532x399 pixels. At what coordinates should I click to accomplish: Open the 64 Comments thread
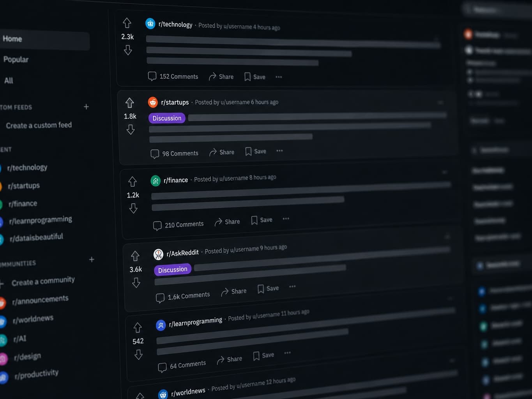[x=182, y=365]
